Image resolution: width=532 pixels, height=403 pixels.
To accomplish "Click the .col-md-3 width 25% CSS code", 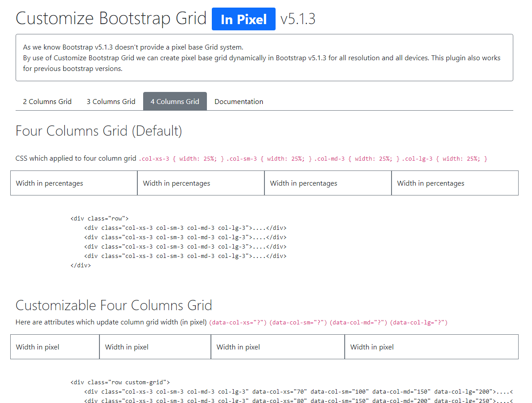I will 357,158.
